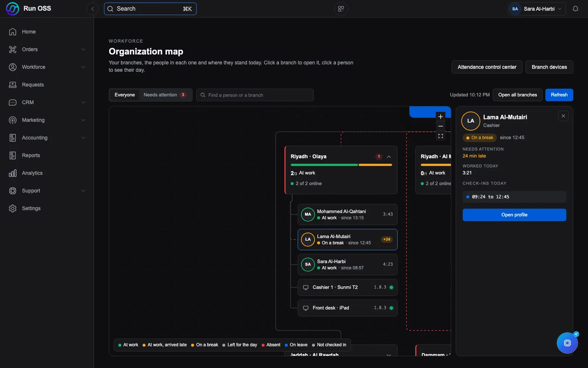Image resolution: width=588 pixels, height=368 pixels.
Task: Click the Front desk iPad device icon
Action: tap(306, 308)
